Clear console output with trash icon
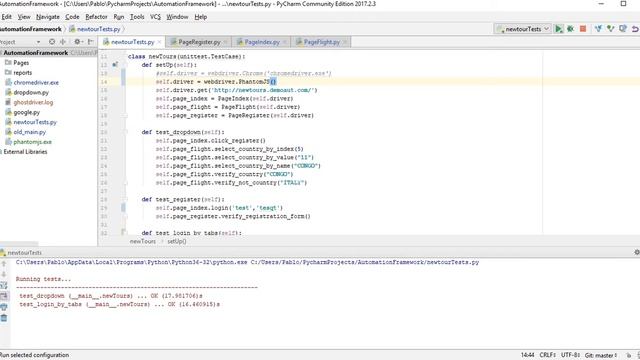The width and height of the screenshot is (640, 360). coord(4,318)
